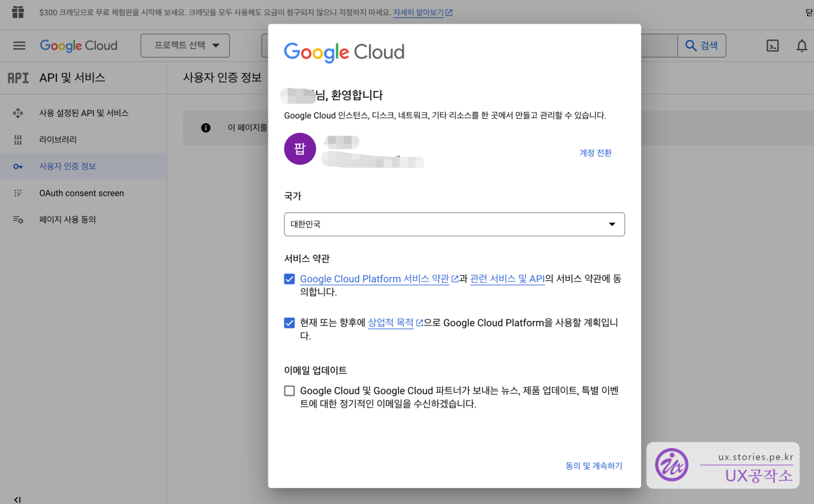
Task: Go to 라이브러리 in sidebar
Action: (83, 140)
